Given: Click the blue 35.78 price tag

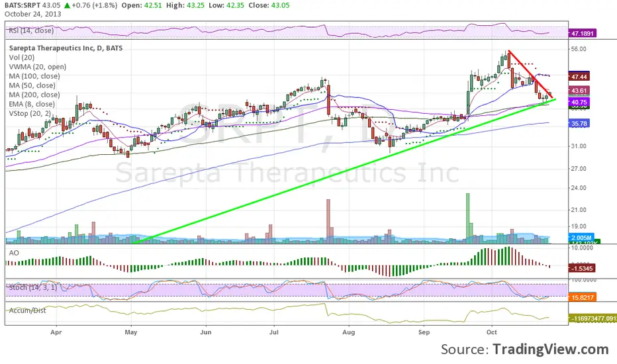Looking at the screenshot, I should (x=579, y=124).
